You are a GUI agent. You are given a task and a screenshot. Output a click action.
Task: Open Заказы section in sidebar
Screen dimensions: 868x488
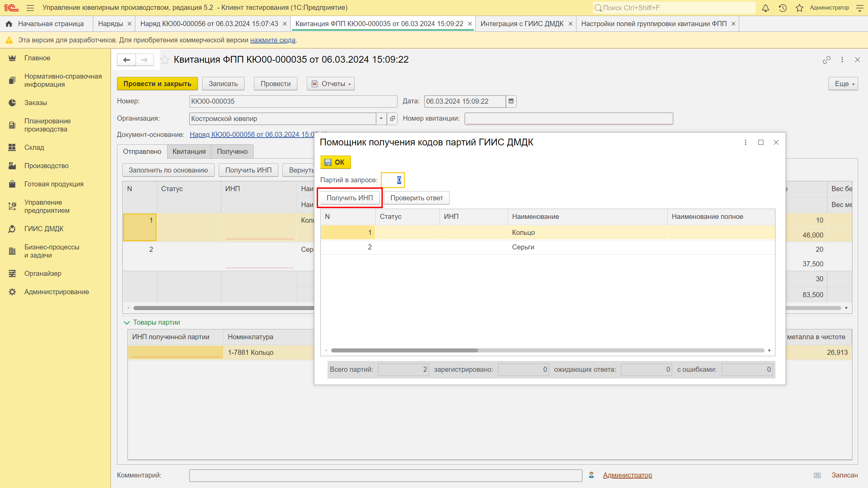tap(36, 103)
